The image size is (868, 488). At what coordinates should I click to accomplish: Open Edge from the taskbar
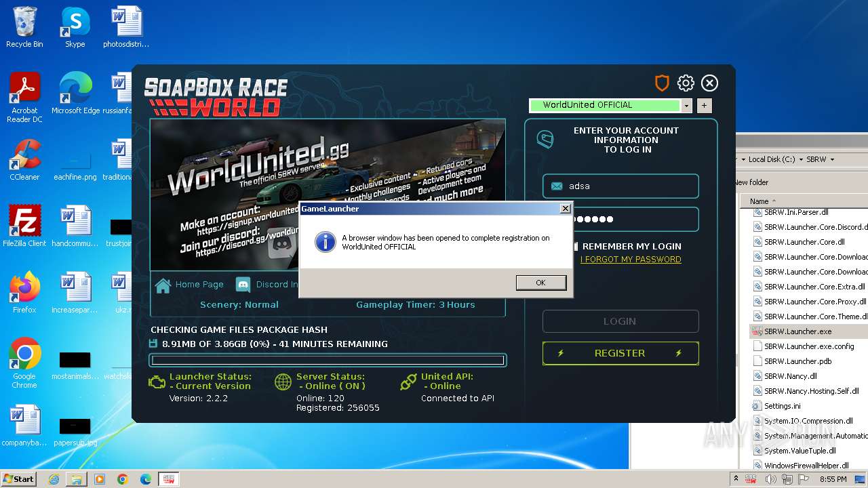[146, 479]
